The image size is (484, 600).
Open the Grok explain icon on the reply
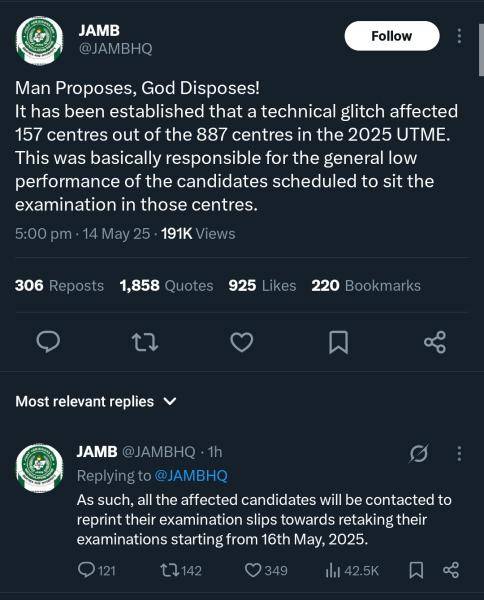click(419, 453)
